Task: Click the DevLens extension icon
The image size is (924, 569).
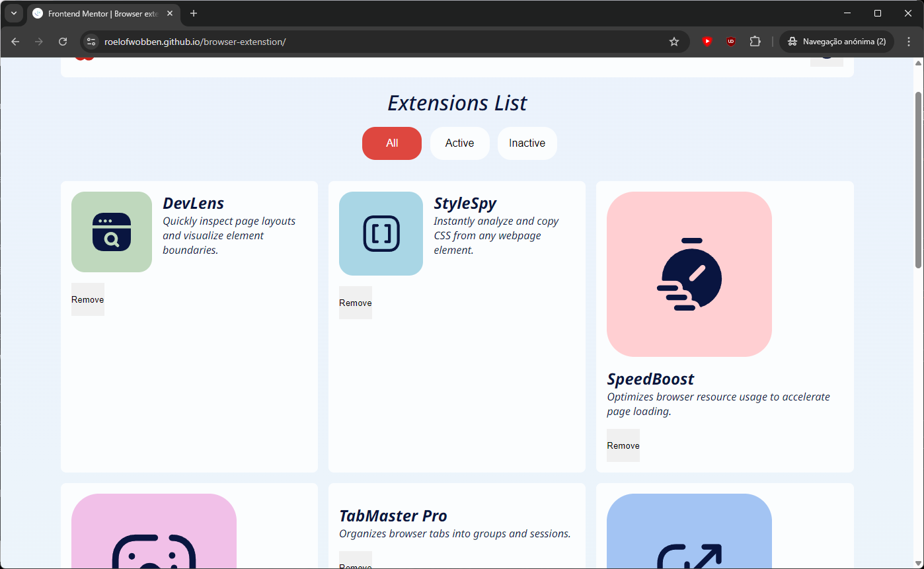Action: pyautogui.click(x=112, y=232)
